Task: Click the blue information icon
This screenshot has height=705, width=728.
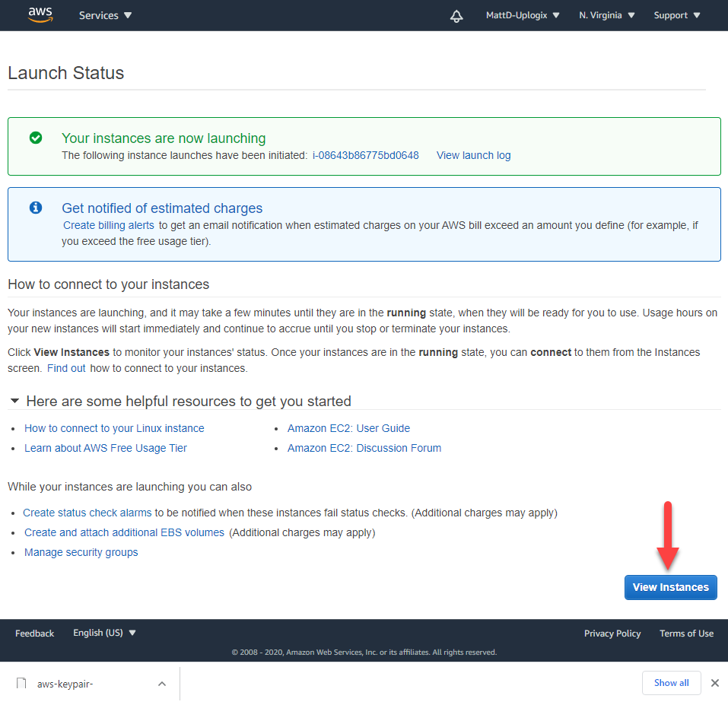Action: [35, 208]
